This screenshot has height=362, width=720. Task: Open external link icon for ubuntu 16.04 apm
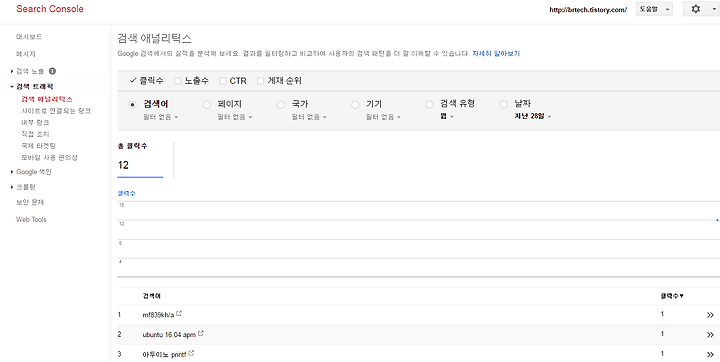(201, 334)
